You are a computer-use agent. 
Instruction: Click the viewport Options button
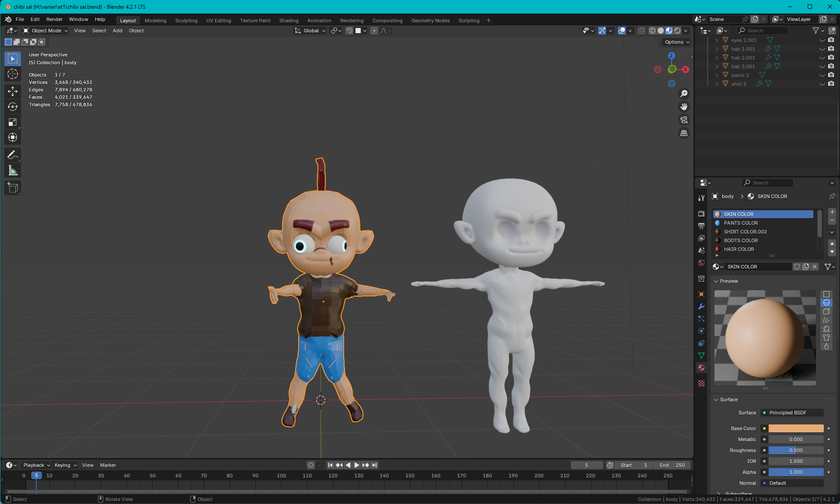coord(676,42)
